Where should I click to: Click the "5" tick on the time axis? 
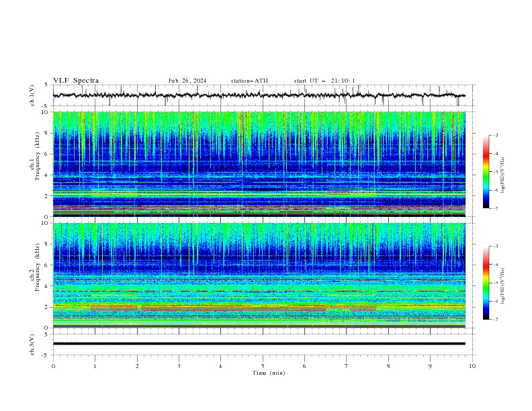tap(263, 366)
